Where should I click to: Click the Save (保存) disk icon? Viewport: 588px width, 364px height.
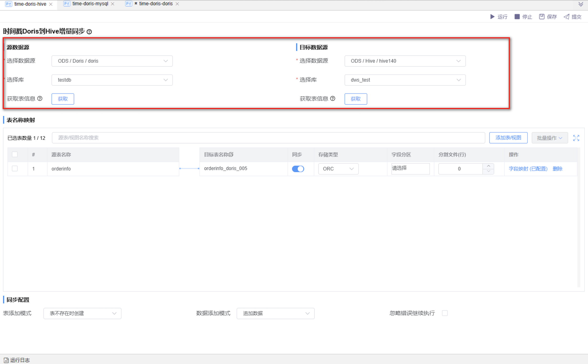click(541, 17)
